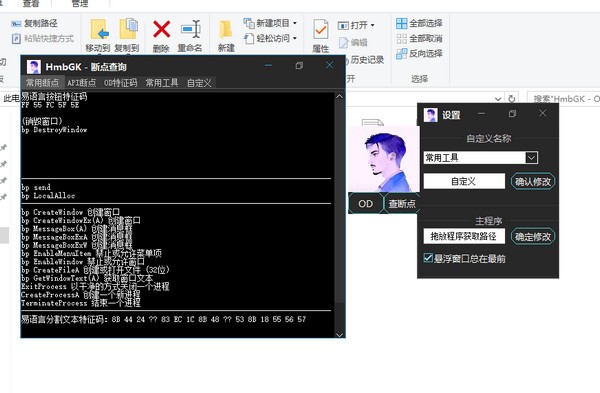Click the bp CreateWindow 创建窗口 line
This screenshot has width=600, height=393.
(x=71, y=212)
